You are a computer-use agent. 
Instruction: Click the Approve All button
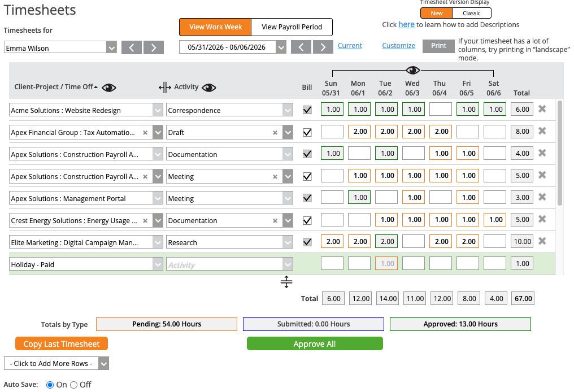[315, 343]
